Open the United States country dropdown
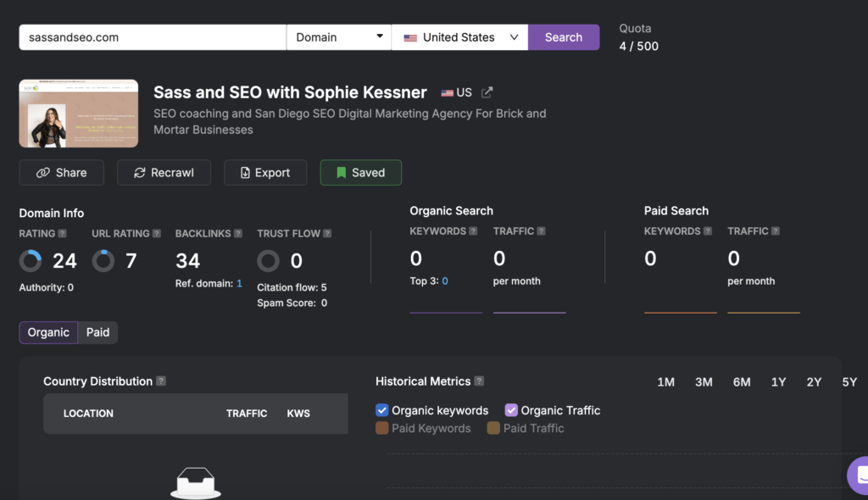Image resolution: width=868 pixels, height=500 pixels. (459, 37)
